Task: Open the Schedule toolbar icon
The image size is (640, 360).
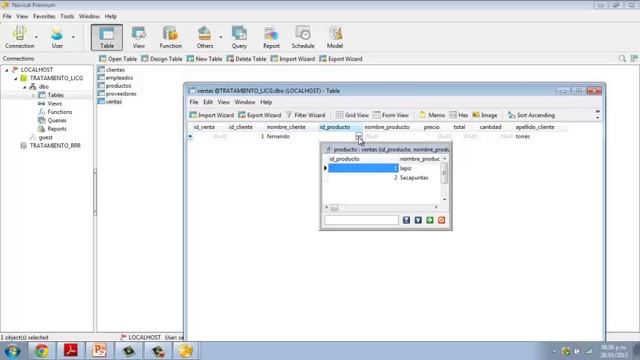Action: coord(303,37)
